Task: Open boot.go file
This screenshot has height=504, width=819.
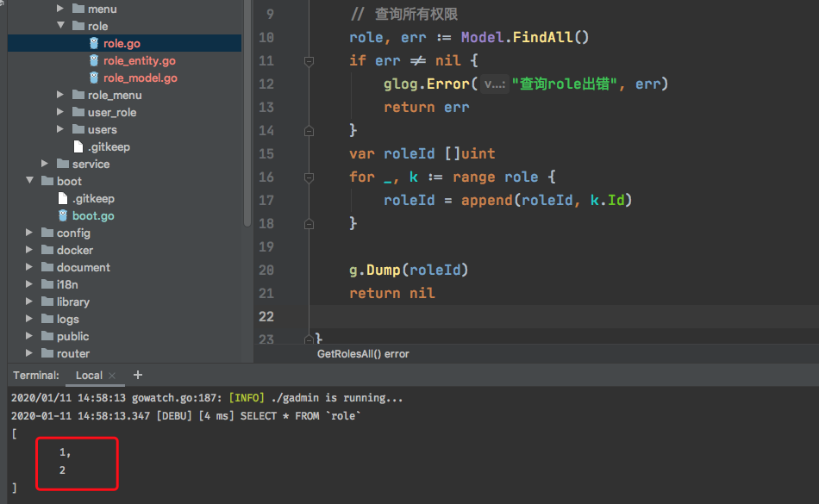Action: click(93, 215)
